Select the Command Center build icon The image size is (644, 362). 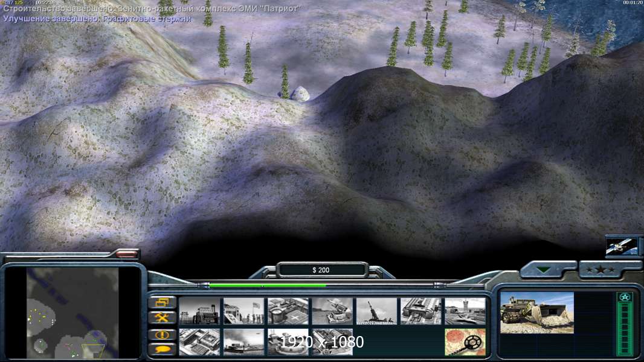[332, 342]
